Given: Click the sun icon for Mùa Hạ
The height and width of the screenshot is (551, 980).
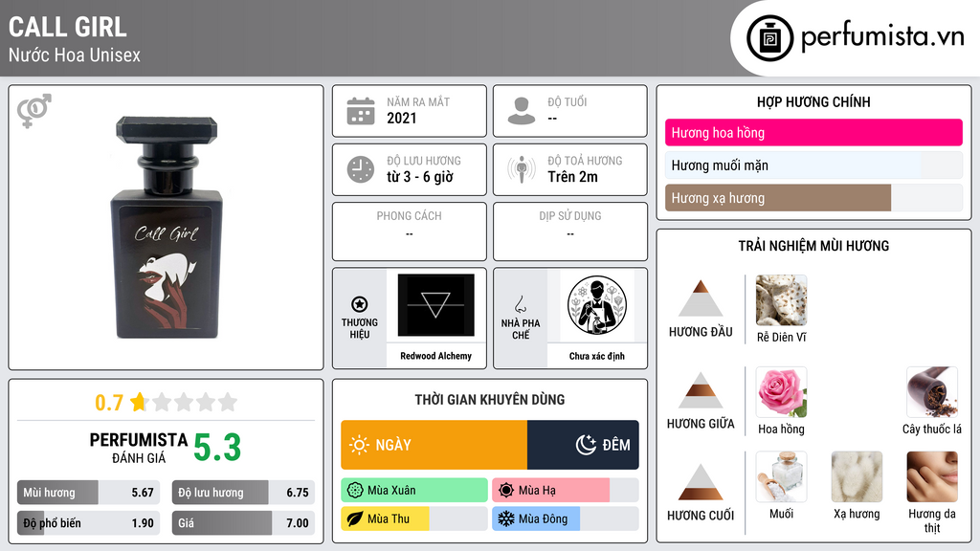Looking at the screenshot, I should click(x=506, y=491).
